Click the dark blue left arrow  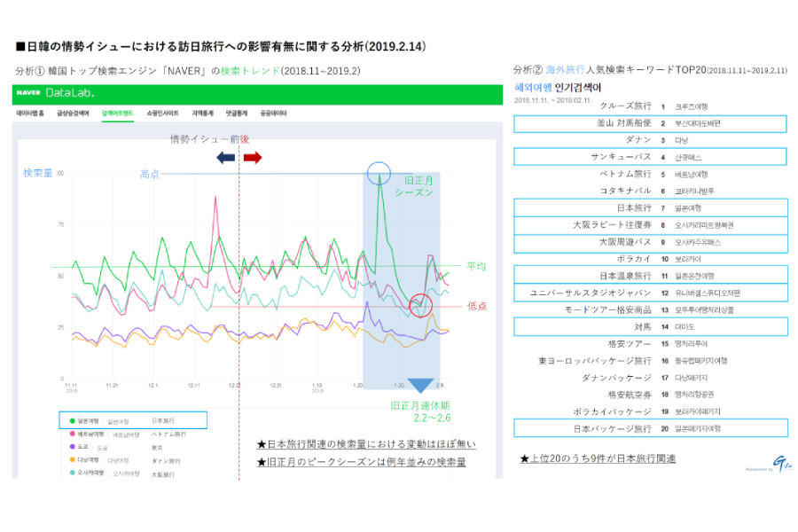tap(225, 157)
